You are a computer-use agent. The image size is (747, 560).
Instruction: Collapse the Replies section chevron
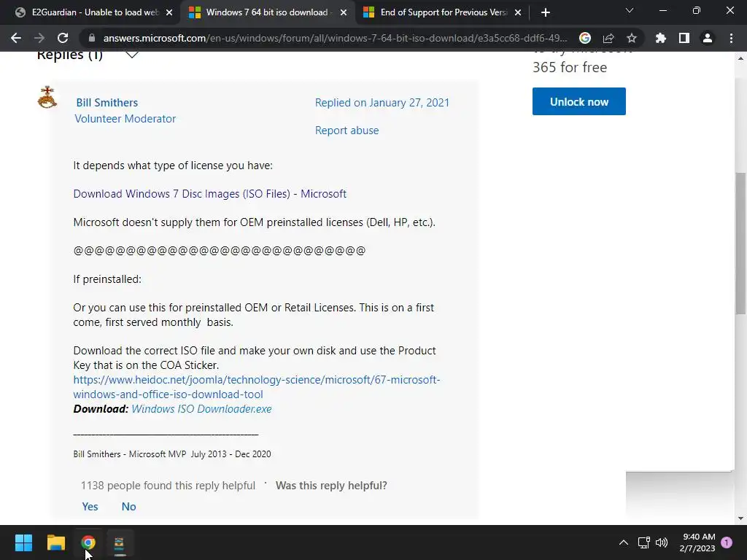click(132, 55)
